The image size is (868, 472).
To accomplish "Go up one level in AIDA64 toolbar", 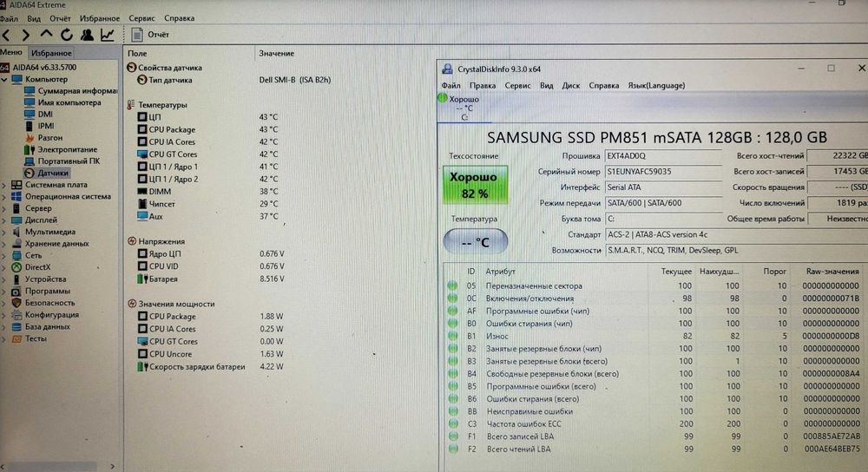I will point(46,35).
